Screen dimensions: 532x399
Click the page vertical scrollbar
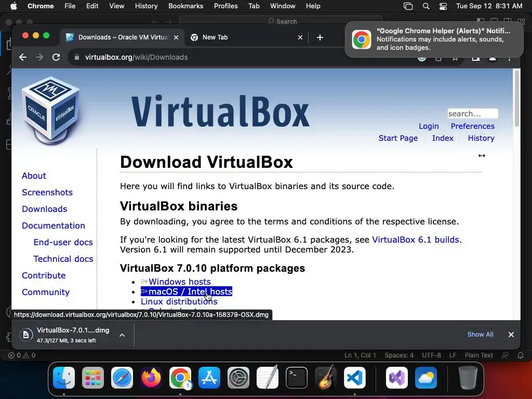pos(517,98)
